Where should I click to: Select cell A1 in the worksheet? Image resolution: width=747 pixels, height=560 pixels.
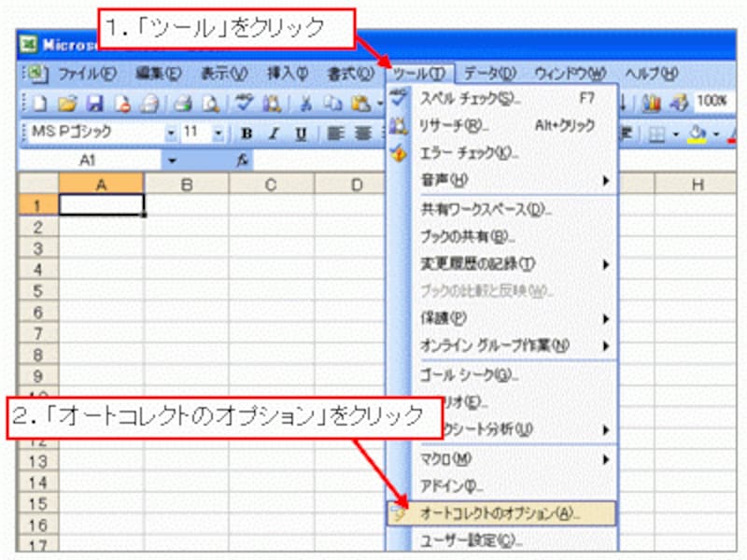[x=101, y=205]
